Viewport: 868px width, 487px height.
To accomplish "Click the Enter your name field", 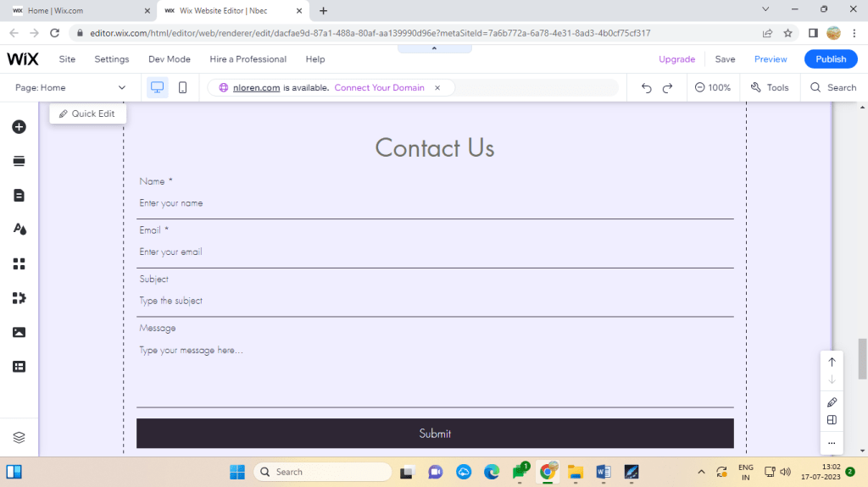I will pyautogui.click(x=435, y=203).
